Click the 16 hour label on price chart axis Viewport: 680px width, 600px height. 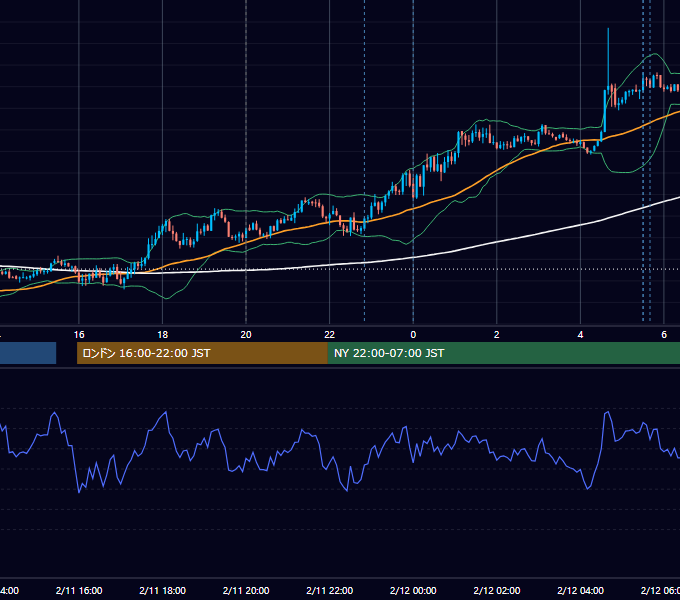pos(79,335)
